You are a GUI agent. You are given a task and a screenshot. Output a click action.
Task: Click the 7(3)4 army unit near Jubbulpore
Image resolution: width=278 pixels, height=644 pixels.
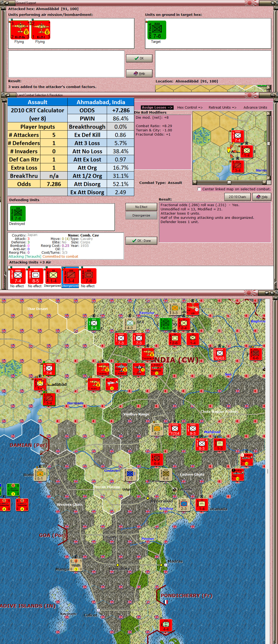175,429
